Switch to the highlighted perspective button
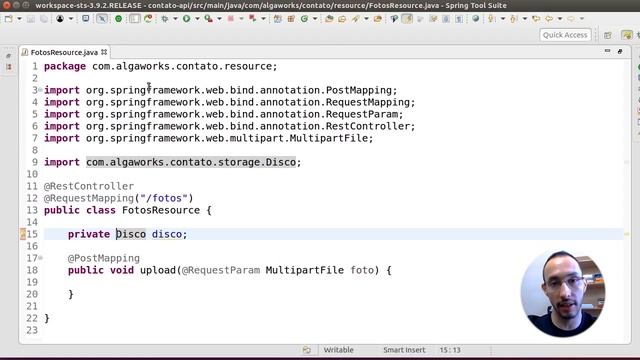This screenshot has height=360, width=640. [x=627, y=36]
